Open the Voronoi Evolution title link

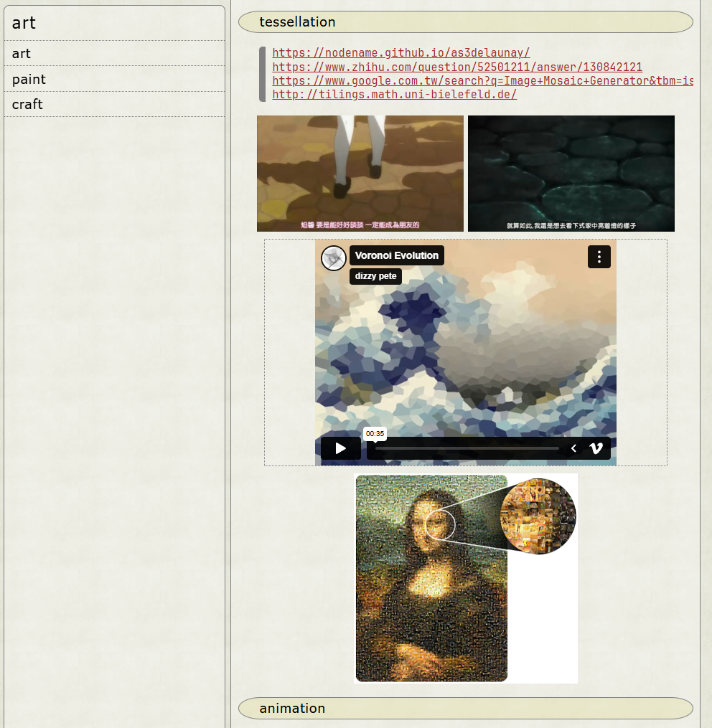click(396, 255)
